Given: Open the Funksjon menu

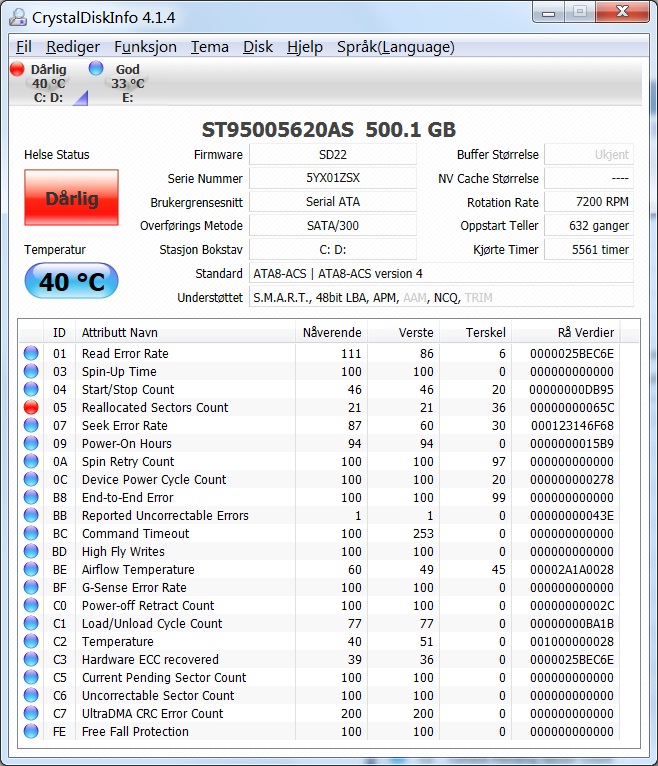Looking at the screenshot, I should point(145,47).
